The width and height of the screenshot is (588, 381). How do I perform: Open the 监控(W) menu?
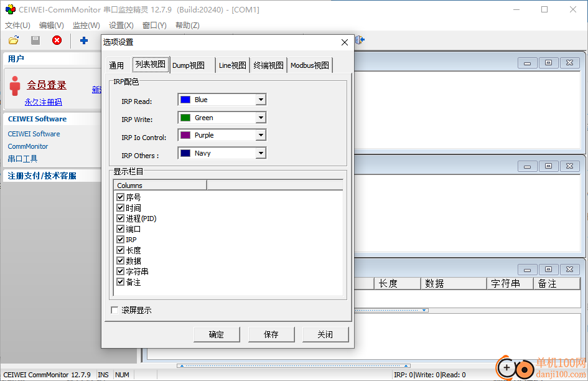[86, 25]
